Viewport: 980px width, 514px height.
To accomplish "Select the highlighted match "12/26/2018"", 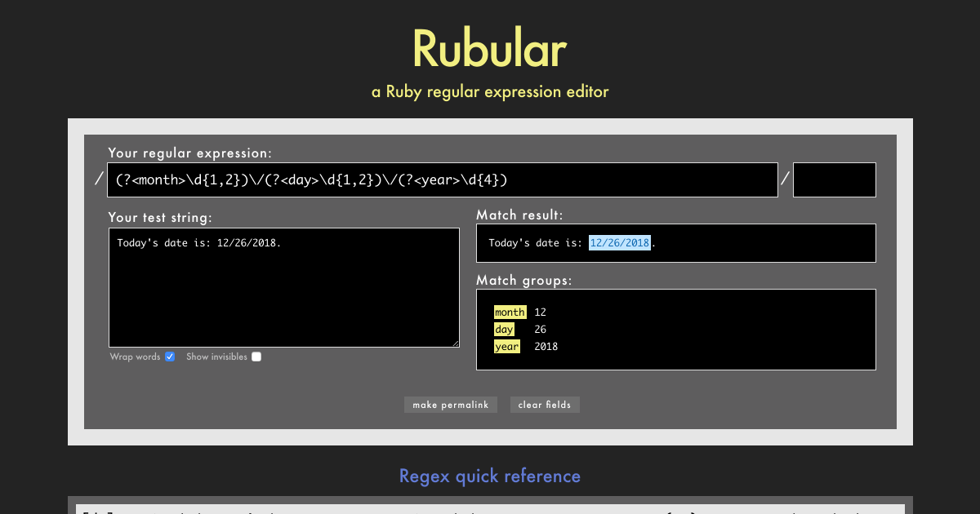I will coord(619,242).
